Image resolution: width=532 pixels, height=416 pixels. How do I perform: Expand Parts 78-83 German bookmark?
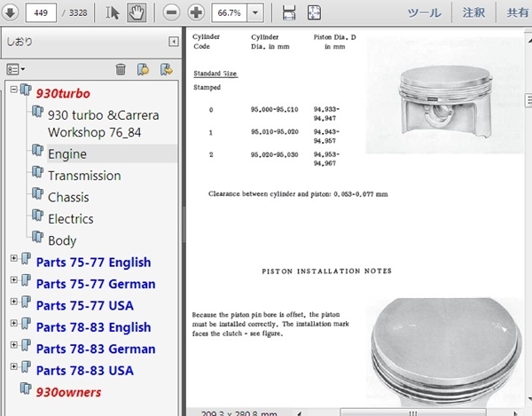coord(13,345)
